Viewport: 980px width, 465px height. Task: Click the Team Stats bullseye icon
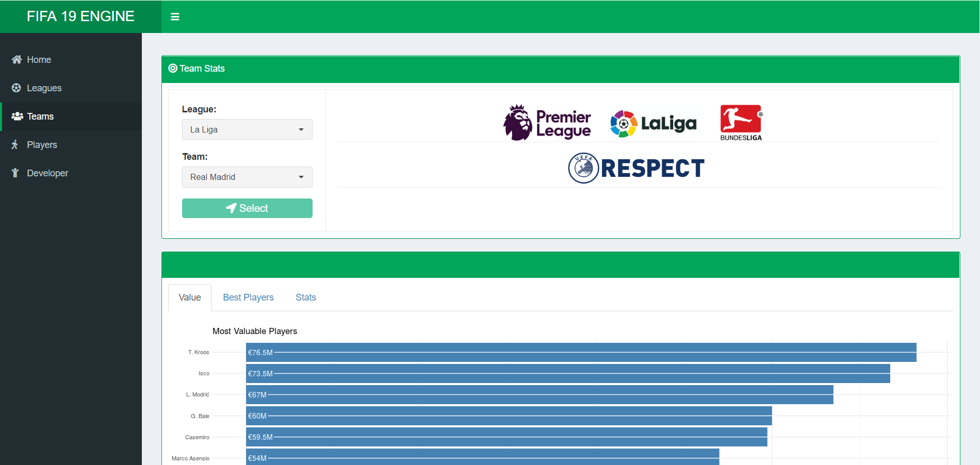click(173, 68)
